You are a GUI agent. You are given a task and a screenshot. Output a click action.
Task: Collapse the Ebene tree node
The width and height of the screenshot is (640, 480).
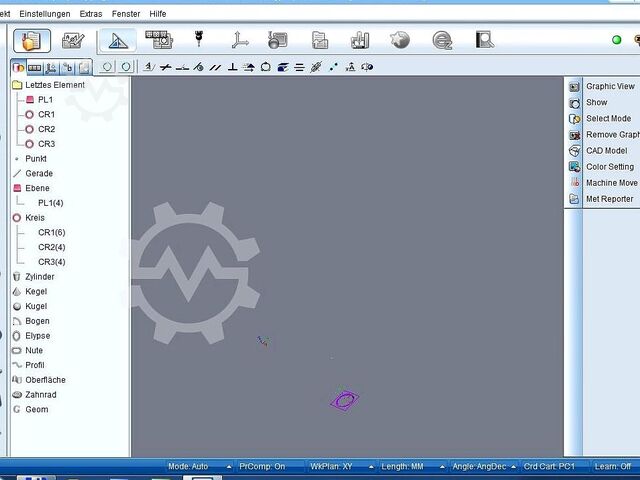(x=17, y=188)
